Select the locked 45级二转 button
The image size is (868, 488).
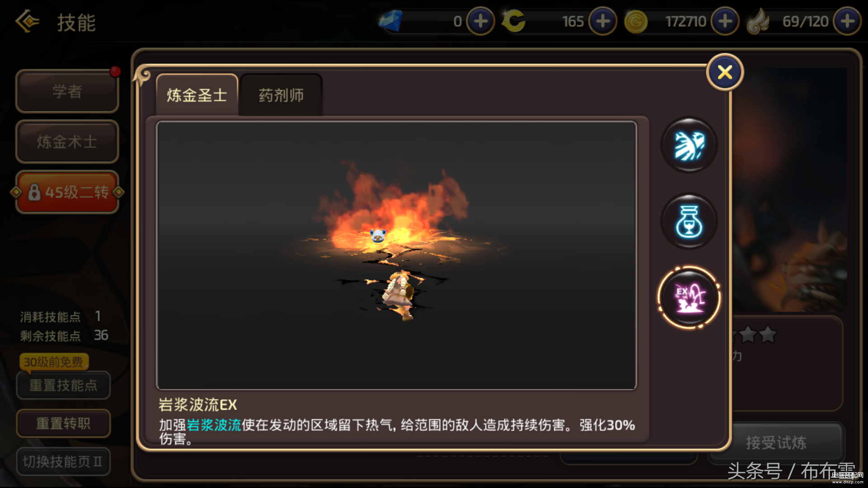point(67,192)
